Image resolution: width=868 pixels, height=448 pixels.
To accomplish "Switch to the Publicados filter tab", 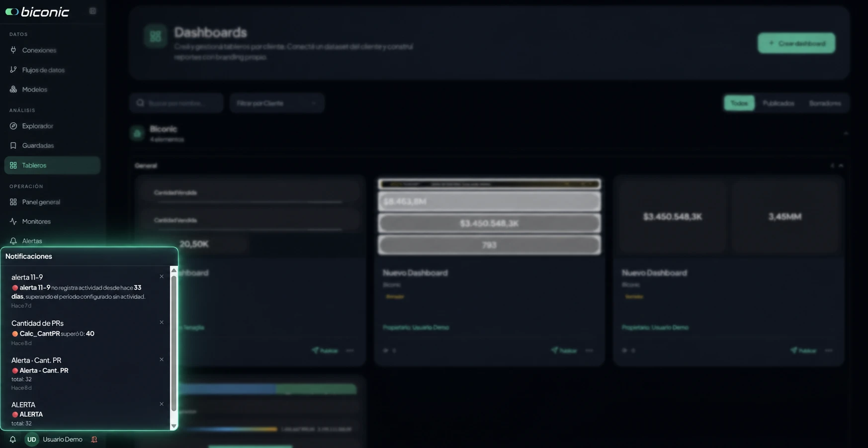I will click(779, 103).
